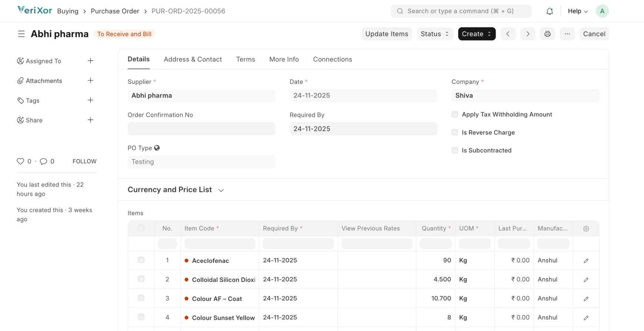Enable Apply Tax Withholding Amount checkbox
The height and width of the screenshot is (331, 644).
tap(455, 115)
